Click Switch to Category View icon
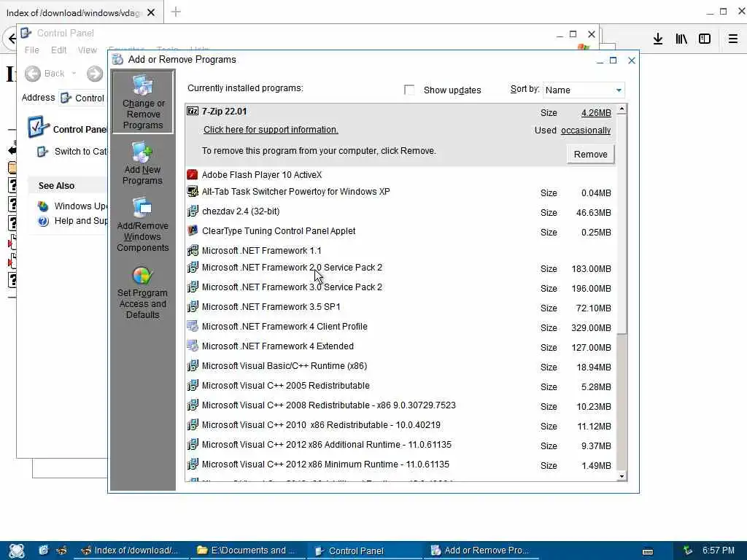 42,152
